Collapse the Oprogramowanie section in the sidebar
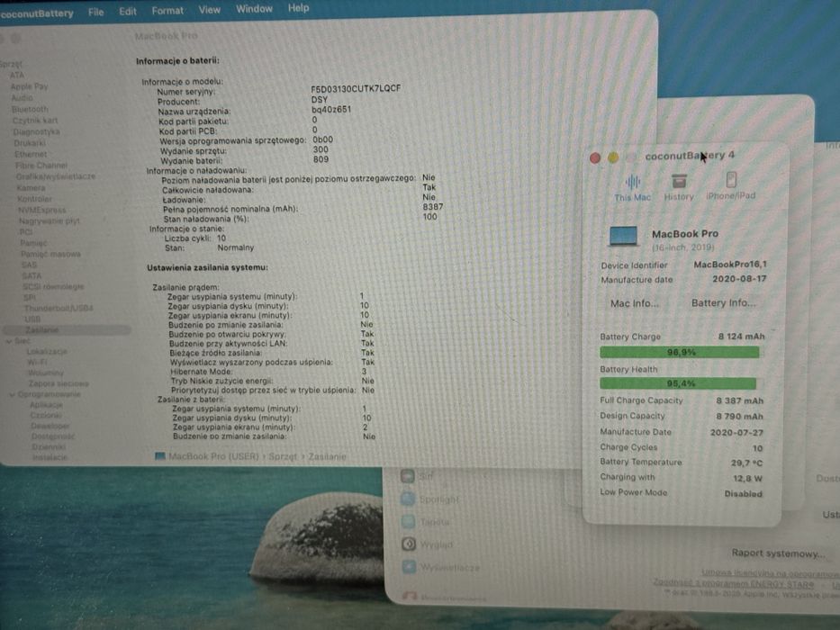Viewport: 840px width, 630px height. coord(12,394)
